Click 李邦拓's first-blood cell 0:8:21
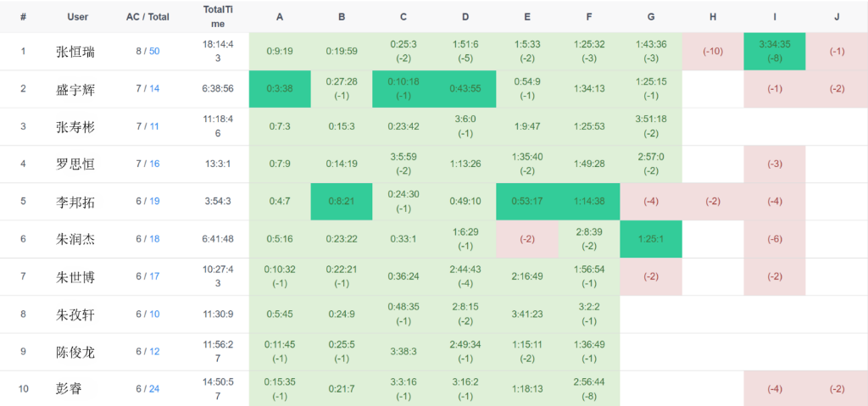 [x=341, y=202]
